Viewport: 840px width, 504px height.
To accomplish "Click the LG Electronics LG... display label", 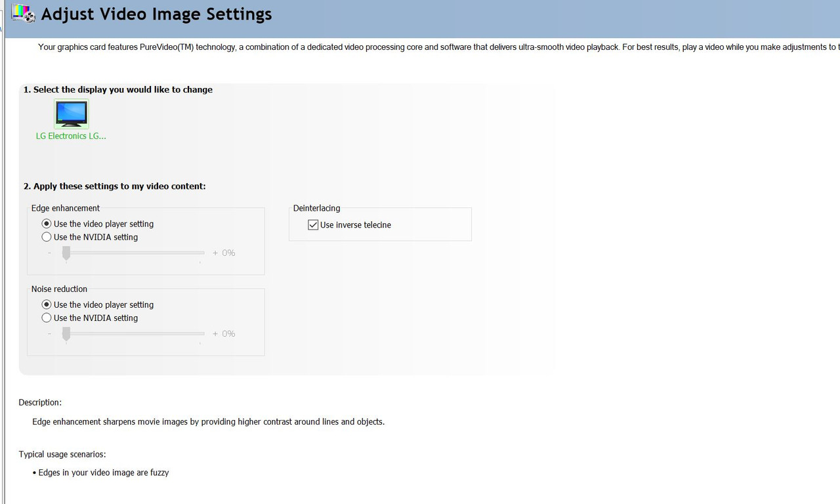I will coord(71,136).
